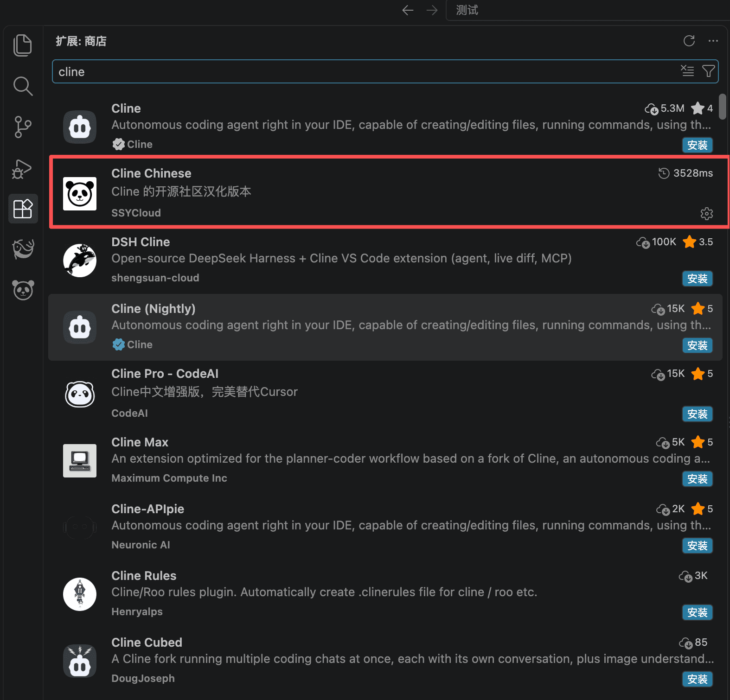The image size is (730, 700).
Task: Install the Cline (Nightly) extension
Action: (x=698, y=345)
